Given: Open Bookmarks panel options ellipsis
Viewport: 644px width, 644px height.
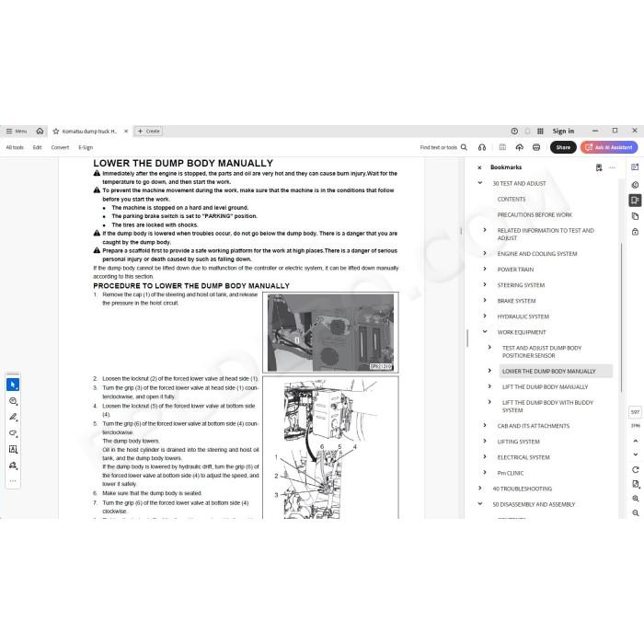Looking at the screenshot, I should point(613,167).
